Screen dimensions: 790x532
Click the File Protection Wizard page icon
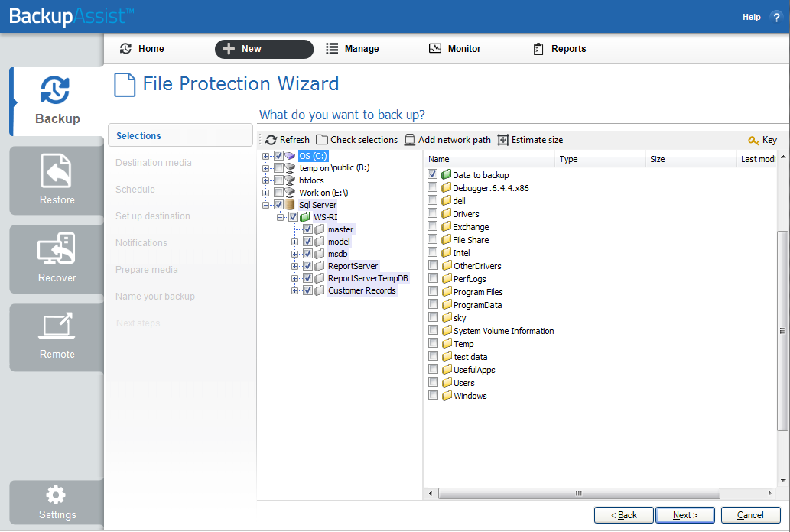click(125, 84)
